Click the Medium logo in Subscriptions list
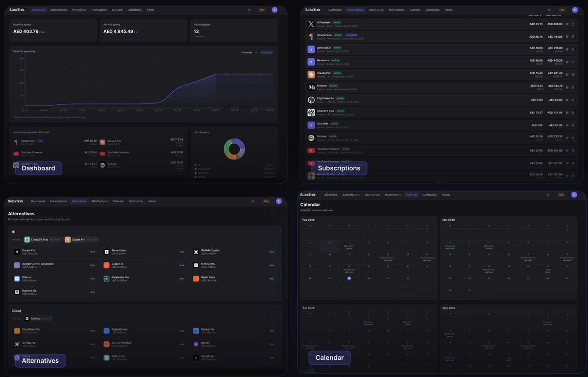Viewport: 588px width, 377px height. (311, 87)
